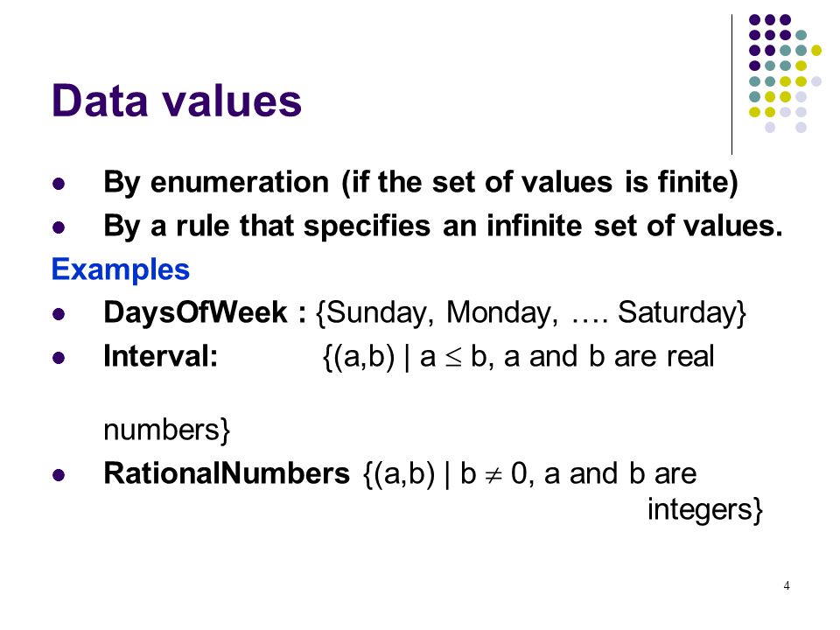Screen dimensions: 840x630
Task: Click the slide number 4
Action: click(787, 585)
